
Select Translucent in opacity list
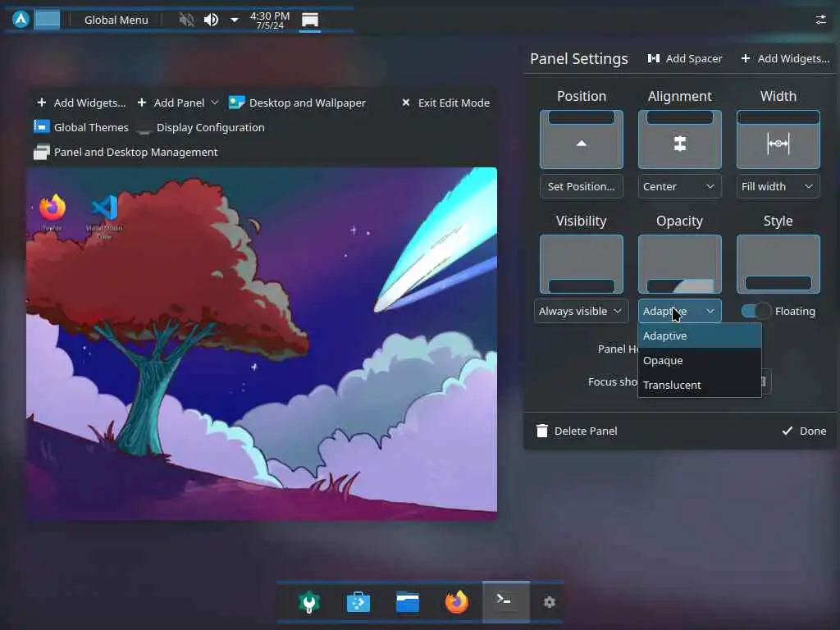(x=700, y=386)
